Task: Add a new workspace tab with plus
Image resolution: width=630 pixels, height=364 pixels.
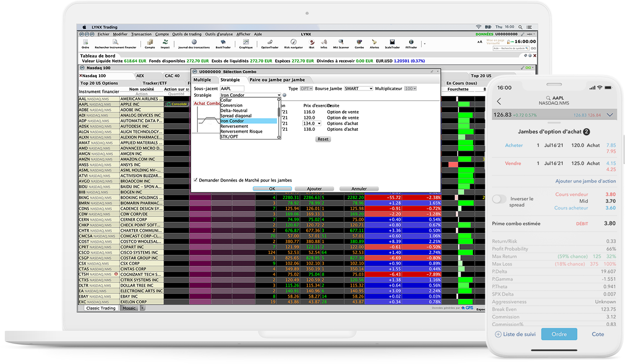Action: [142, 308]
